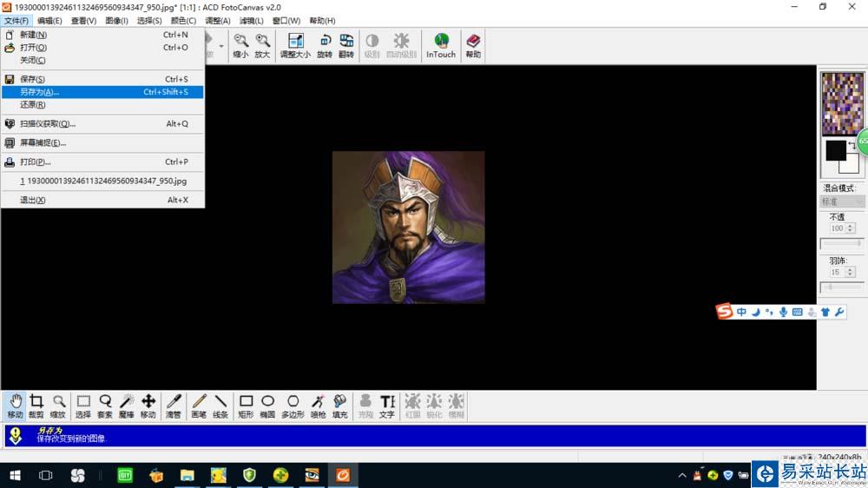Select the 文字 text tool

pos(387,406)
